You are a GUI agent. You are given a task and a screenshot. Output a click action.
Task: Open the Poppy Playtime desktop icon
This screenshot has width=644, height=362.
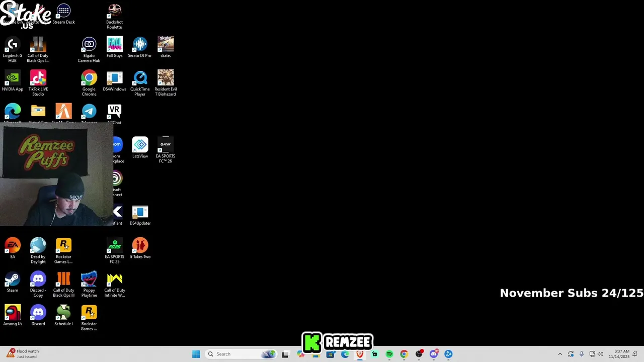tap(89, 284)
